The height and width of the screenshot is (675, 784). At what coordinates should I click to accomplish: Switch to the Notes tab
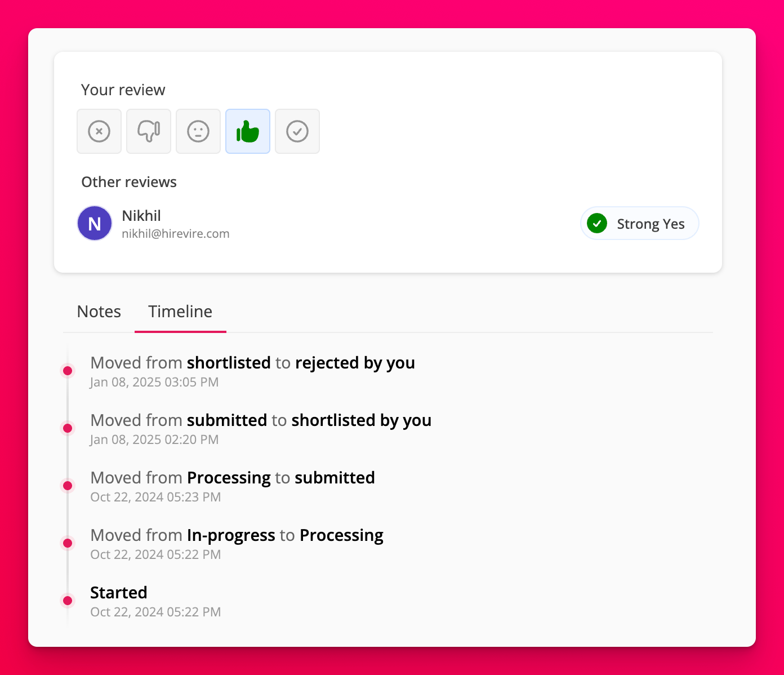[99, 312]
